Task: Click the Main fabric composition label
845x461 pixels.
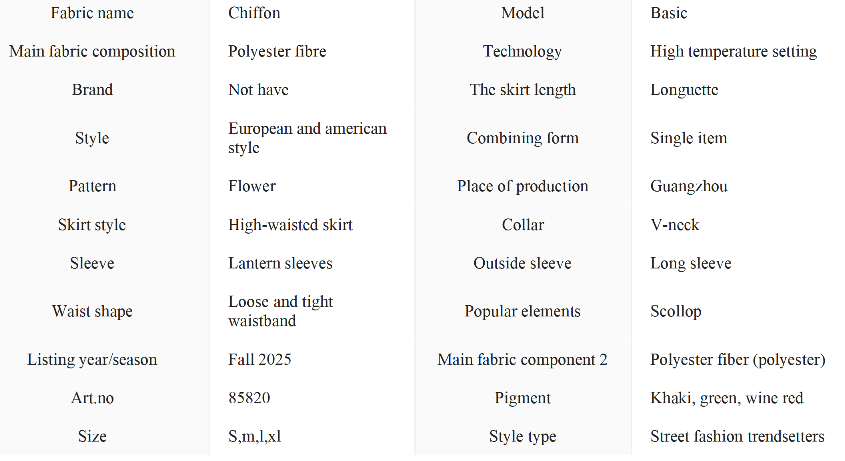Action: [x=92, y=51]
